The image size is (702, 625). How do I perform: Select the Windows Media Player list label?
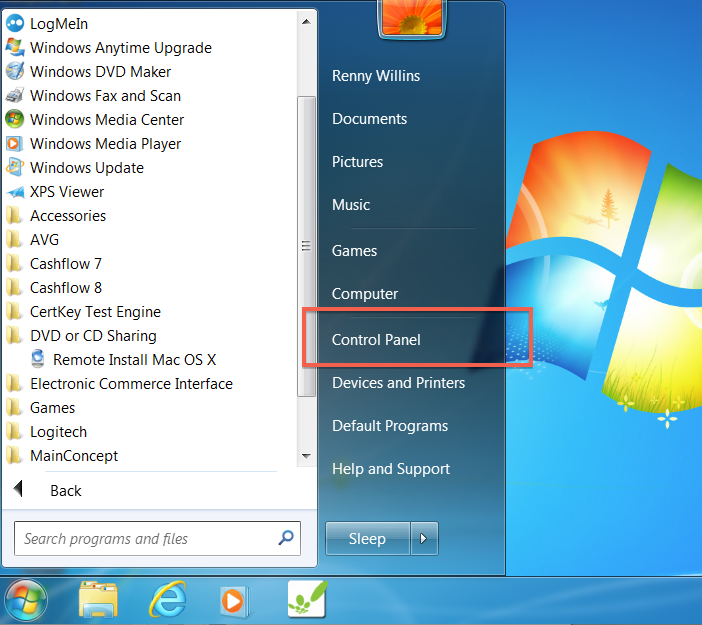105,144
